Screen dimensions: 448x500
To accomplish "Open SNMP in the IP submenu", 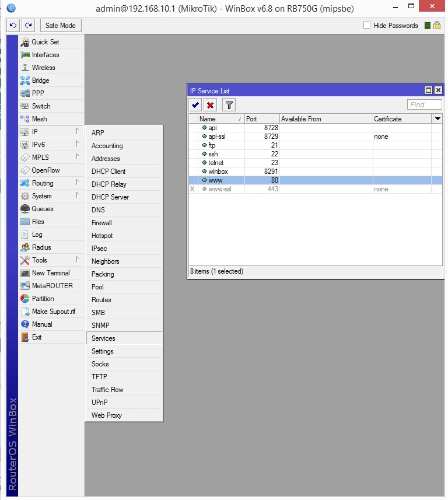I will [124, 325].
